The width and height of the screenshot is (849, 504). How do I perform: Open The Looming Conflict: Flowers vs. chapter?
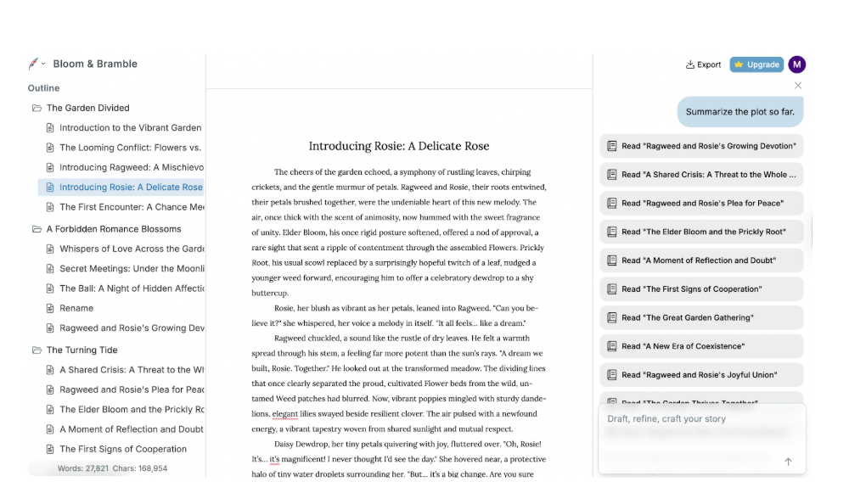point(131,148)
